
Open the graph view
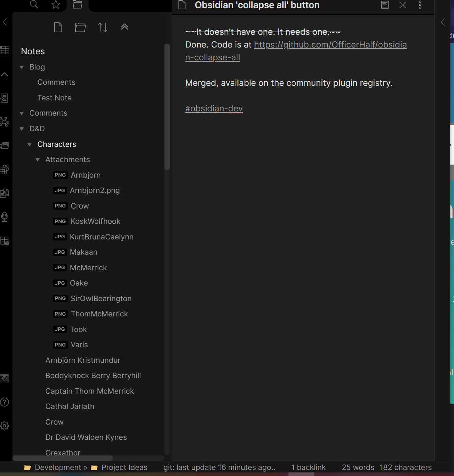tap(5, 122)
